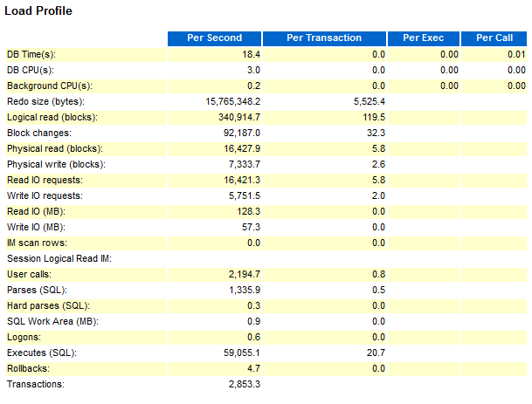This screenshot has width=532, height=404.
Task: Select the block changes value 92,187.0
Action: click(242, 133)
